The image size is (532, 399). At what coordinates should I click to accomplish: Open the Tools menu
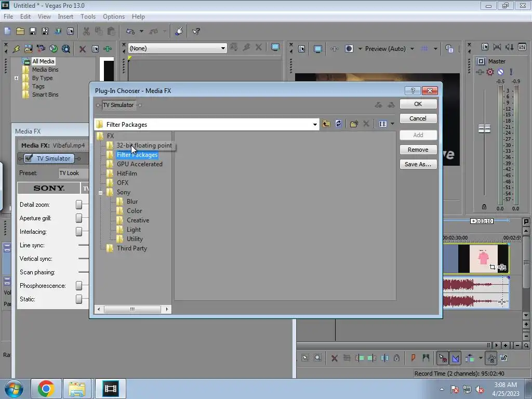pyautogui.click(x=88, y=17)
